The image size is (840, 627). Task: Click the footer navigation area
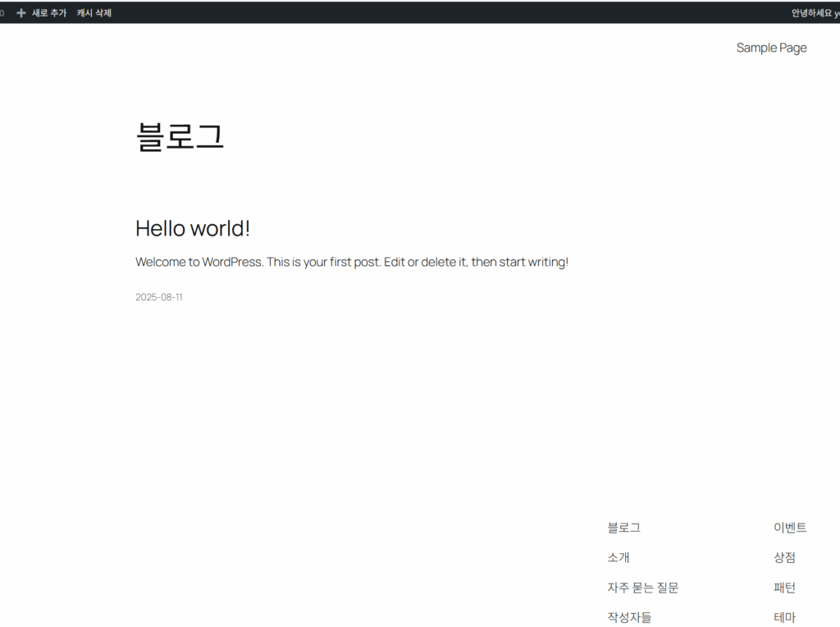[x=705, y=570]
